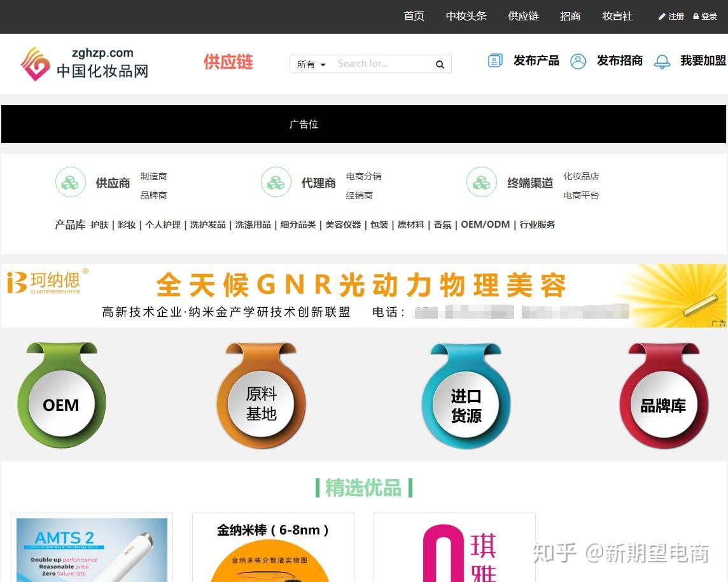Select the 化妆品店 sub-link

coord(581,176)
